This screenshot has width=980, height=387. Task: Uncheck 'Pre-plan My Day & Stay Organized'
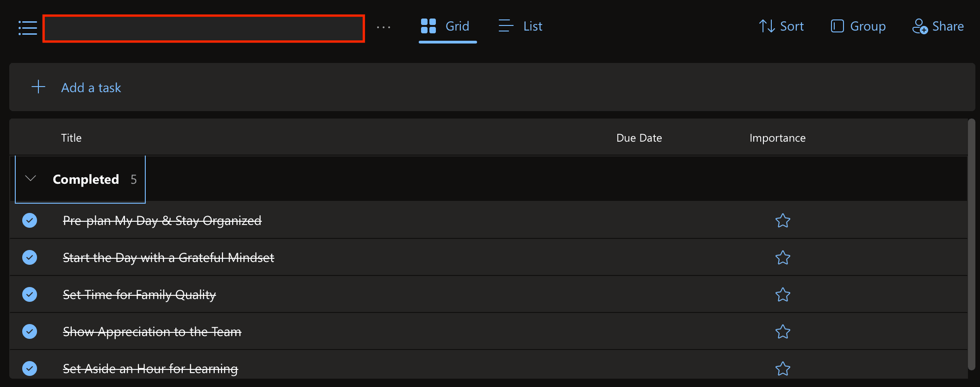[29, 220]
